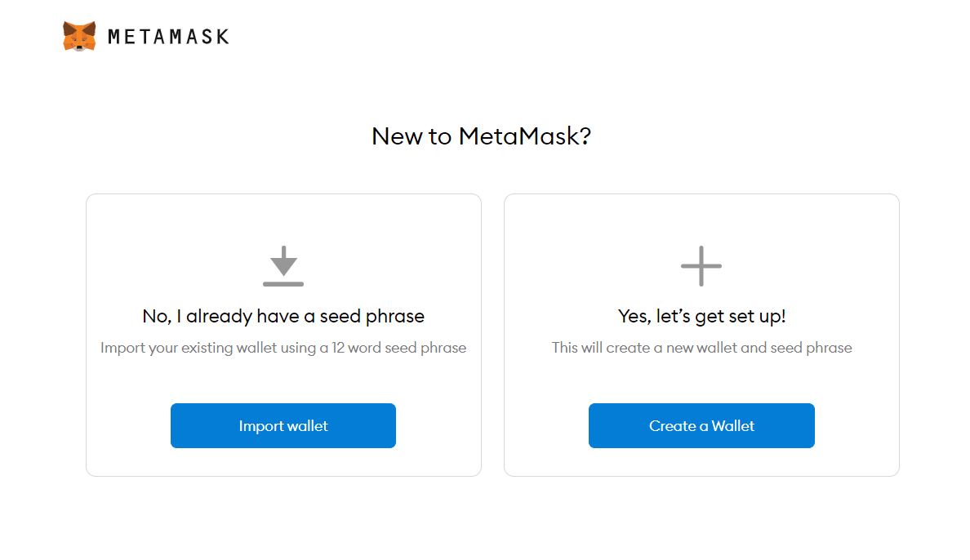Image resolution: width=970 pixels, height=560 pixels.
Task: Click the blue Import wallet label
Action: tap(283, 425)
